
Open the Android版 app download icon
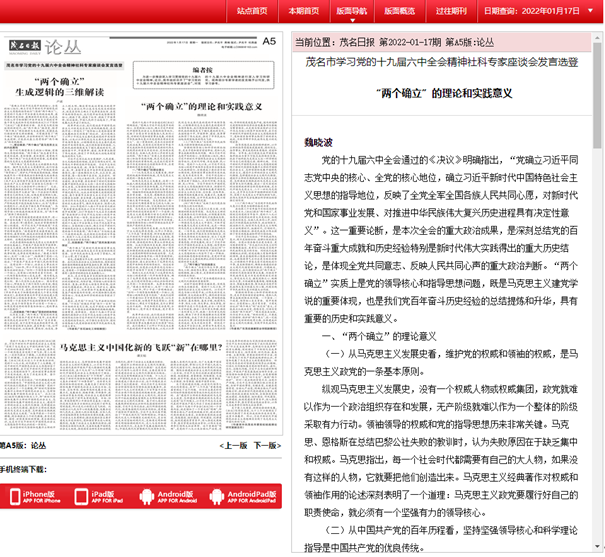168,496
